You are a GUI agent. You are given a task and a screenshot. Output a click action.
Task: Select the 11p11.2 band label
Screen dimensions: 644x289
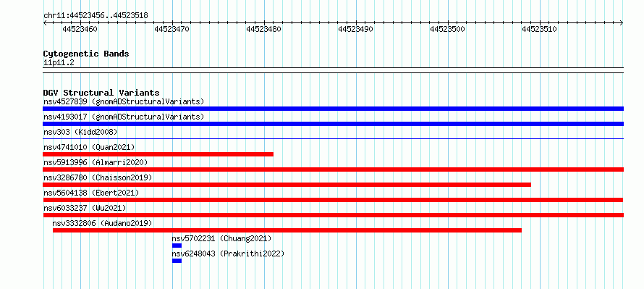pyautogui.click(x=59, y=63)
